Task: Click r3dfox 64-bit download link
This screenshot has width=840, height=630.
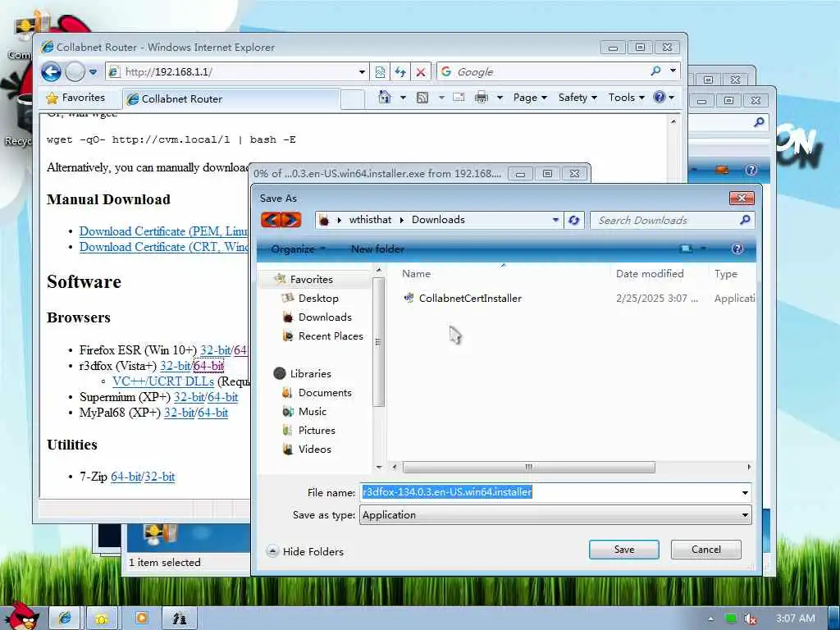Action: pos(208,366)
